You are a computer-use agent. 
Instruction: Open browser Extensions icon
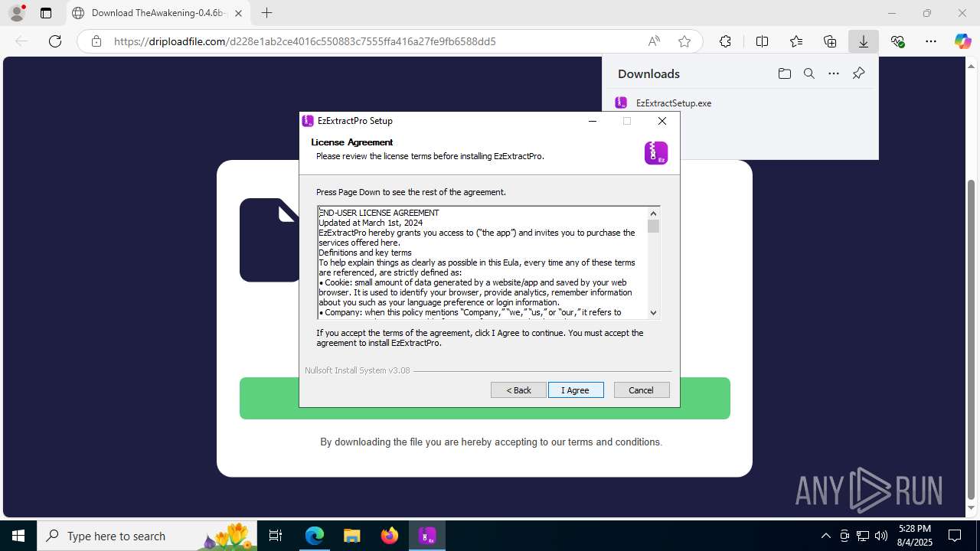(725, 41)
